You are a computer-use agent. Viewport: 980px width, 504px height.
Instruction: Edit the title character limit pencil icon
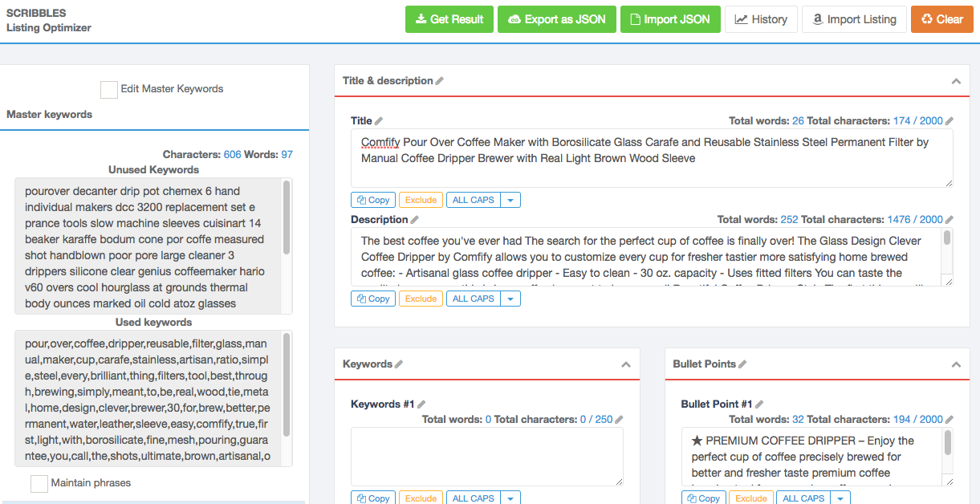(x=950, y=121)
